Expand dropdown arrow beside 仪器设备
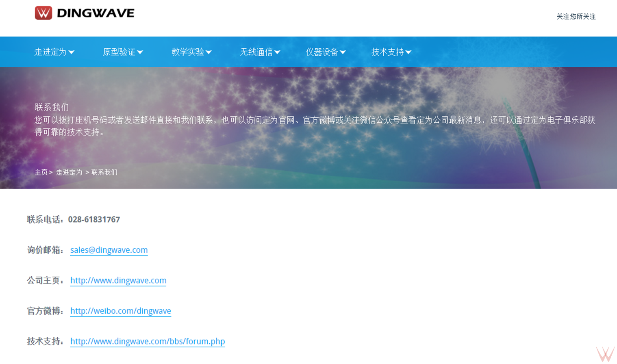Screen dimensions: 617x364 343,52
